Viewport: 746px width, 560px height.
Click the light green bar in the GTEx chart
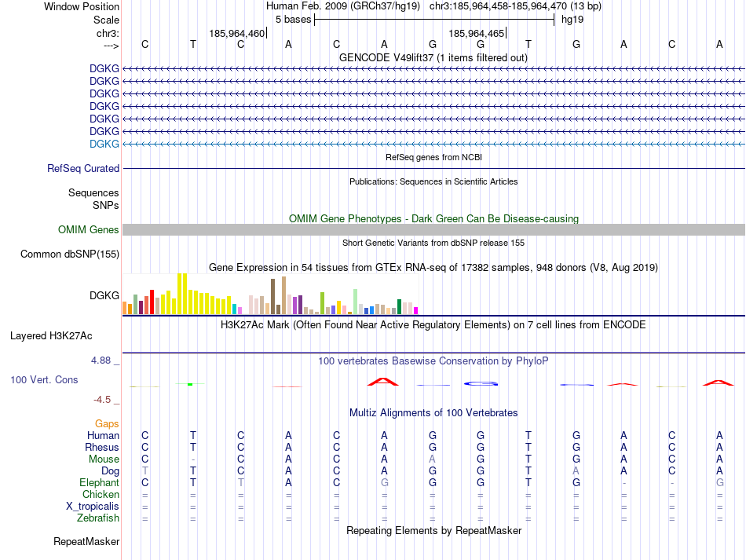pos(356,302)
